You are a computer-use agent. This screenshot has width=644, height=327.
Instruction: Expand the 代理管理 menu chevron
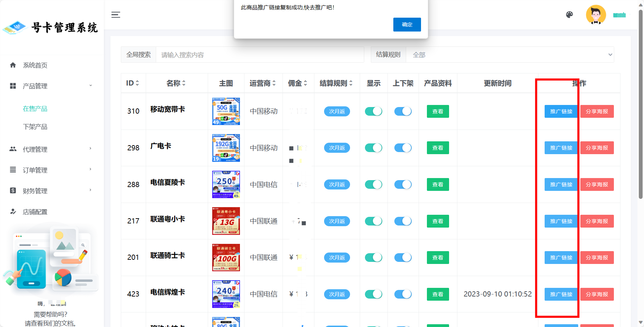91,149
